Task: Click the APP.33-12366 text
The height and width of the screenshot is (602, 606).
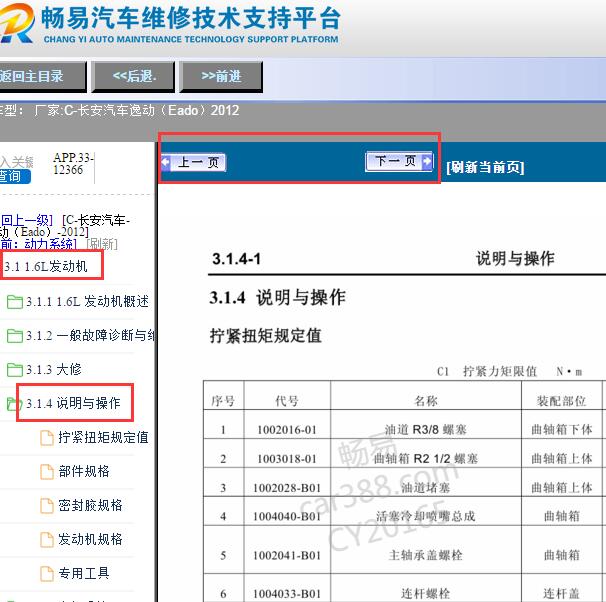Action: (x=73, y=163)
